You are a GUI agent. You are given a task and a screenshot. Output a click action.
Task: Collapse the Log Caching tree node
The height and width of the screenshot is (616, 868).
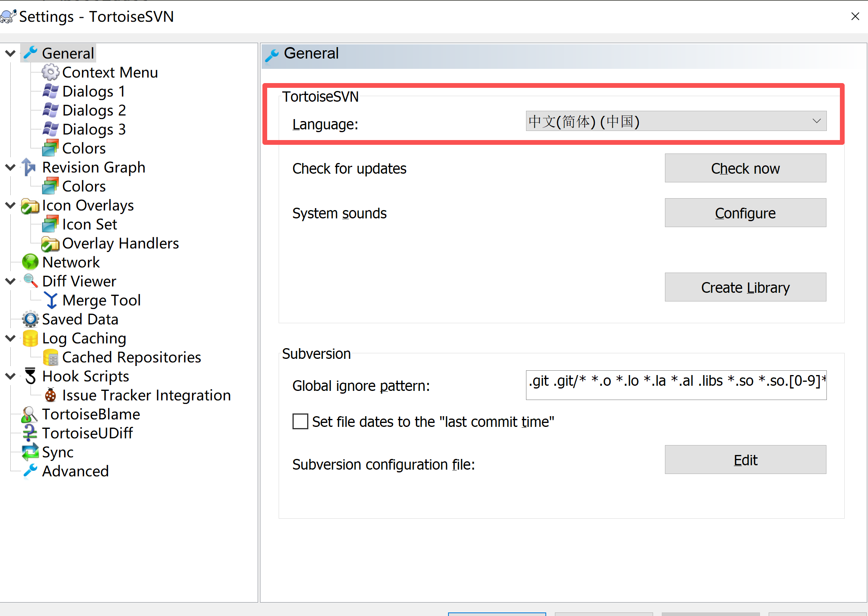(10, 338)
